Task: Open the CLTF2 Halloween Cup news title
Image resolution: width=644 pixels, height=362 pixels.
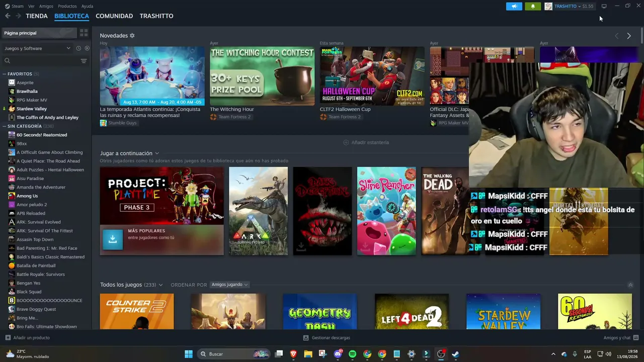Action: (x=345, y=109)
